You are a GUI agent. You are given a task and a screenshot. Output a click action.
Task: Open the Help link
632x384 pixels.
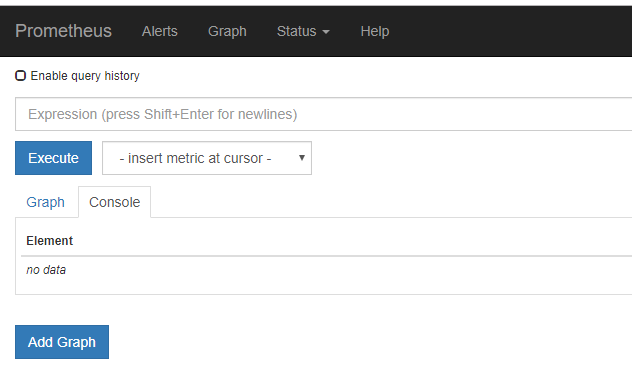coord(375,31)
